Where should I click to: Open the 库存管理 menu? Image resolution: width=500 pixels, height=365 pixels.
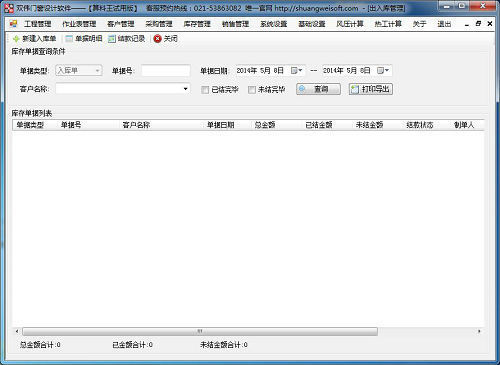[x=197, y=24]
